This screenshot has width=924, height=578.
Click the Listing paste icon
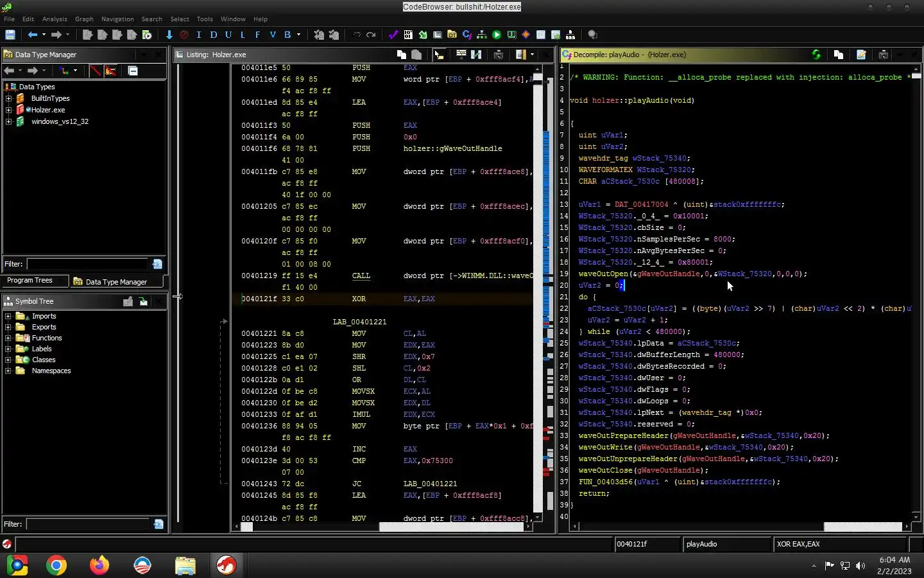pyautogui.click(x=416, y=55)
